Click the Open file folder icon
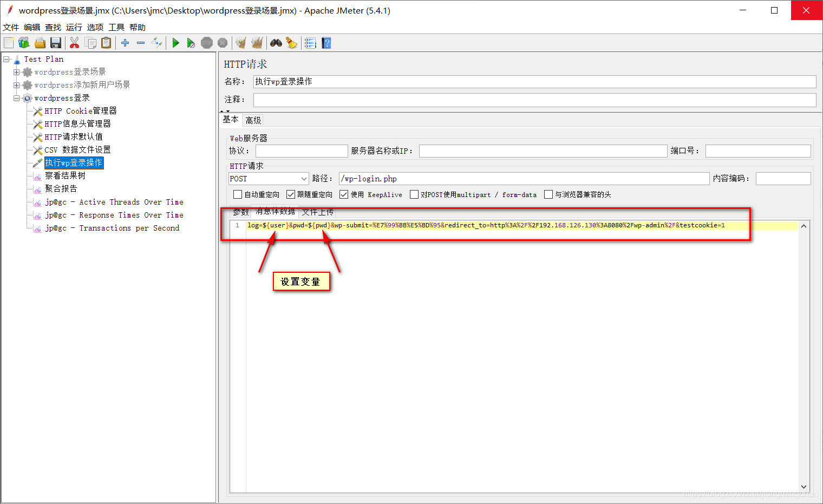The image size is (823, 504). click(x=40, y=43)
